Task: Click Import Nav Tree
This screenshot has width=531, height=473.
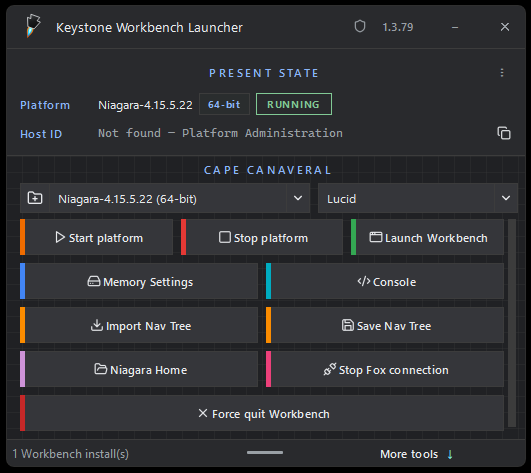Action: pos(139,325)
